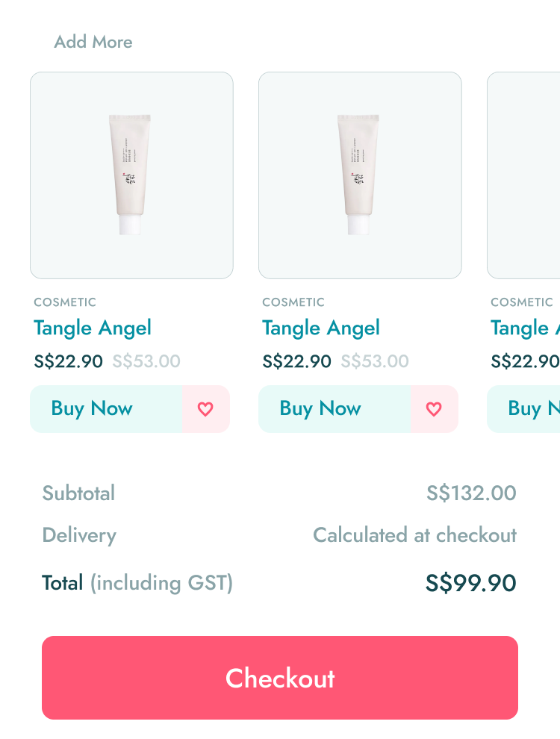Click COSMETIC label on the third product

coord(522,302)
